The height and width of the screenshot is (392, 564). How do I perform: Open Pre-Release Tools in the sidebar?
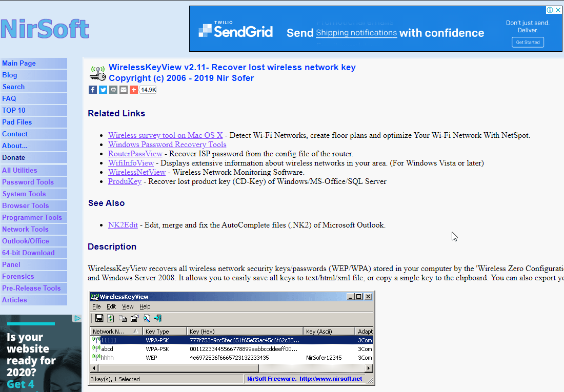[x=34, y=288]
